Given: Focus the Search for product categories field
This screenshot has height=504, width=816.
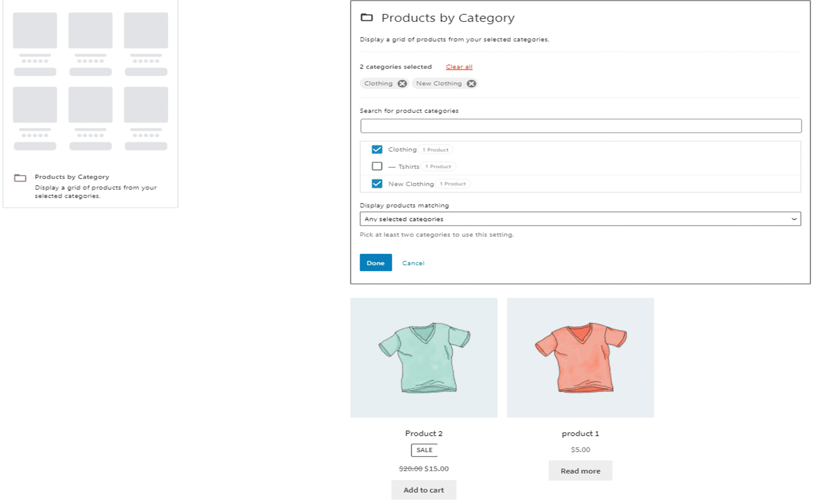Looking at the screenshot, I should click(580, 126).
